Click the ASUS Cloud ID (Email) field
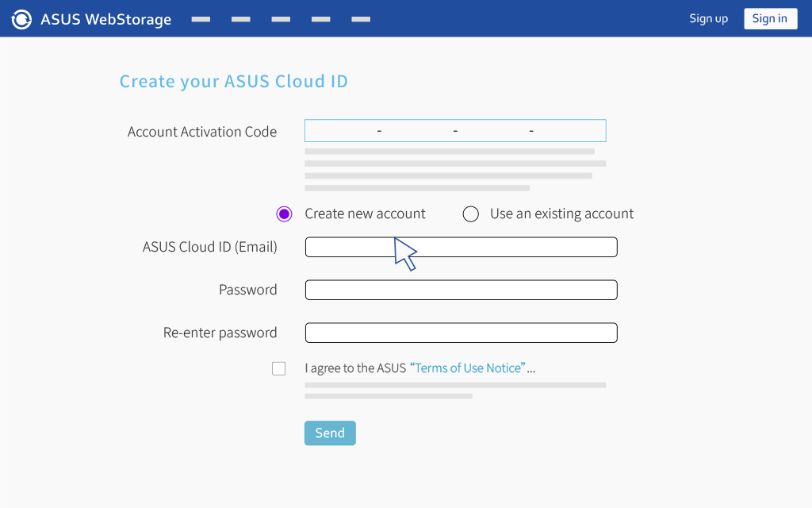812x508 pixels. click(461, 248)
